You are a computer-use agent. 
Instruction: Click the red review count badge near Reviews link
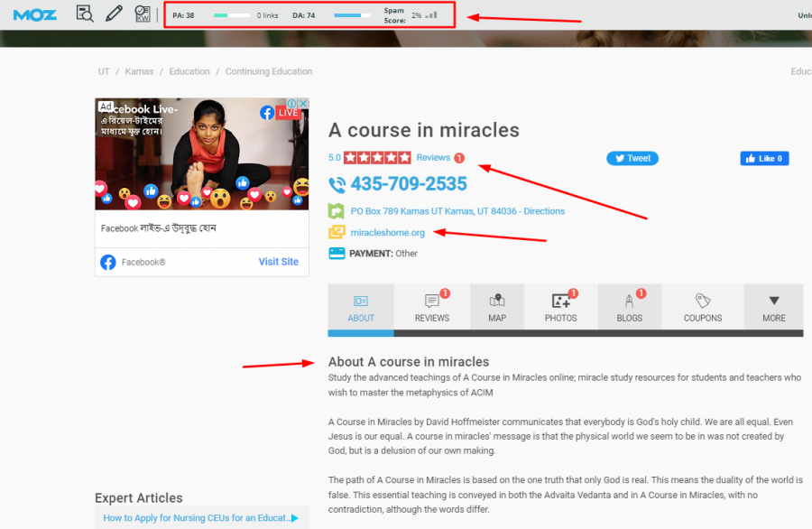[459, 158]
